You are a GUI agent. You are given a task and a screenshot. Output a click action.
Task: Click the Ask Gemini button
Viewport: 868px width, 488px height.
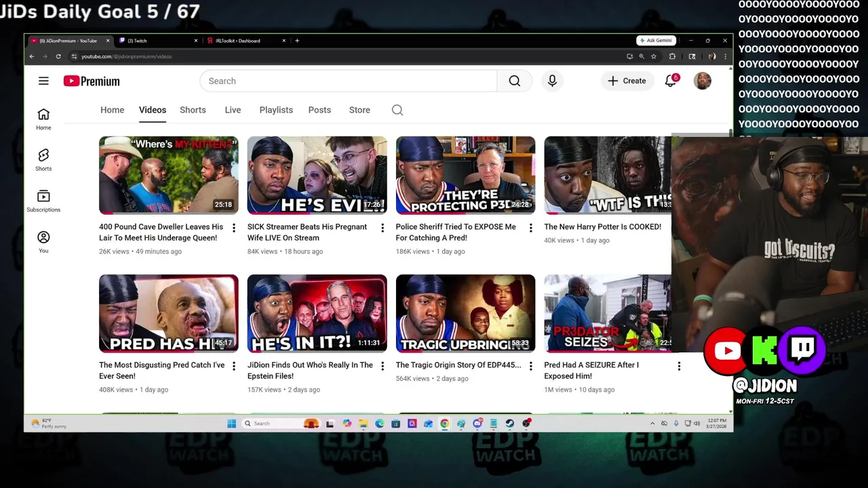656,41
